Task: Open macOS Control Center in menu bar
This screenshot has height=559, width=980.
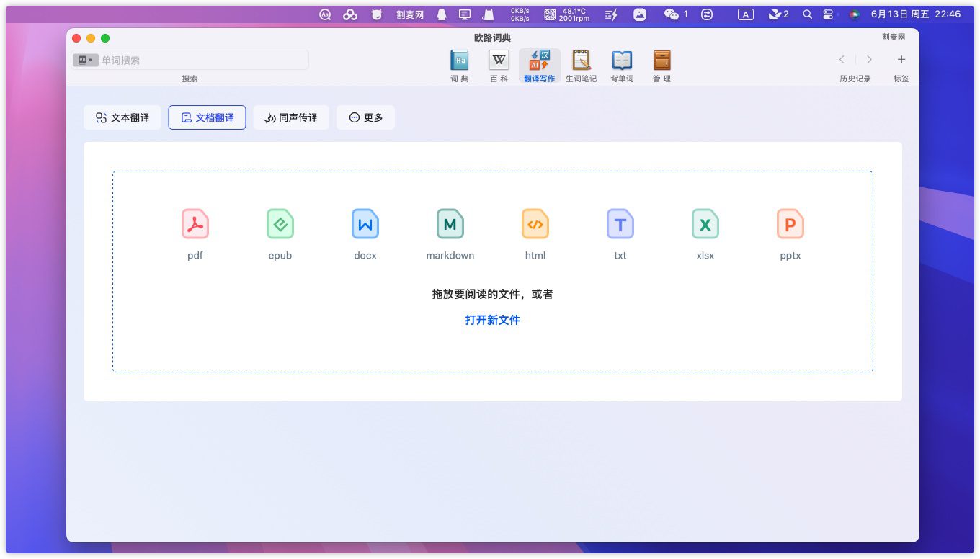Action: tap(828, 14)
